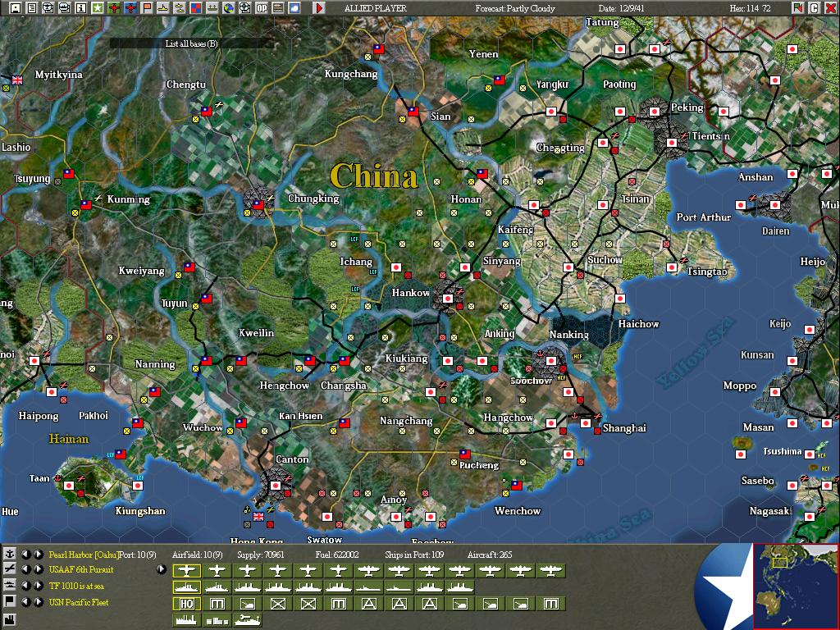Open USAAF 6th Pursuit air group link
This screenshot has width=840, height=630.
pos(81,569)
